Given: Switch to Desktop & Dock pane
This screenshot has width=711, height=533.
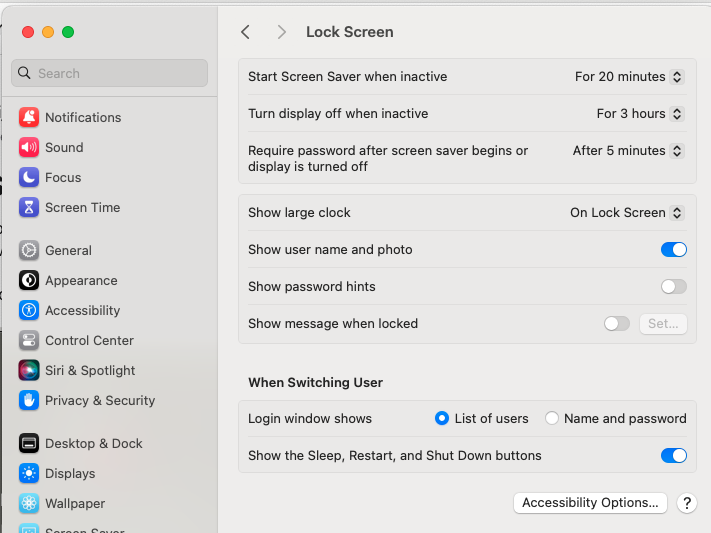Looking at the screenshot, I should click(x=93, y=443).
